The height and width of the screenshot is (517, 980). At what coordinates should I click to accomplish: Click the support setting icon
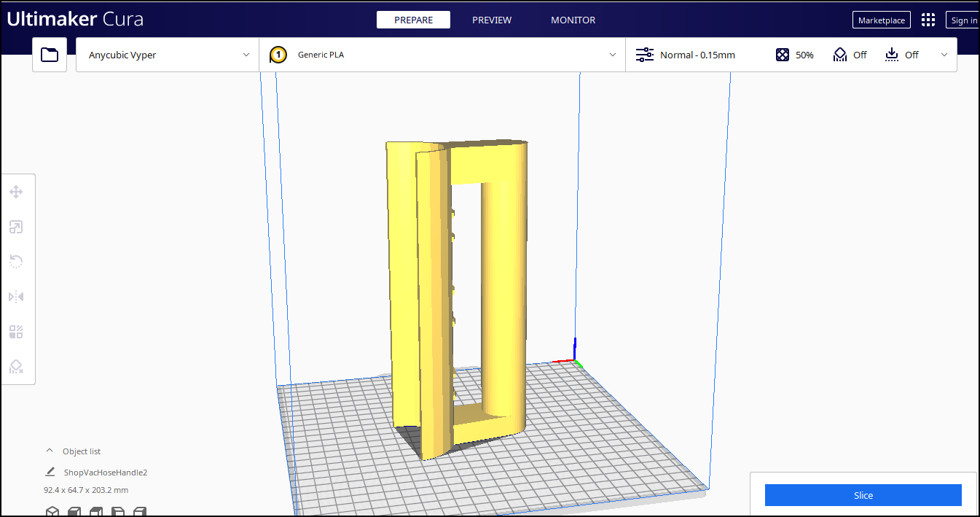point(840,55)
